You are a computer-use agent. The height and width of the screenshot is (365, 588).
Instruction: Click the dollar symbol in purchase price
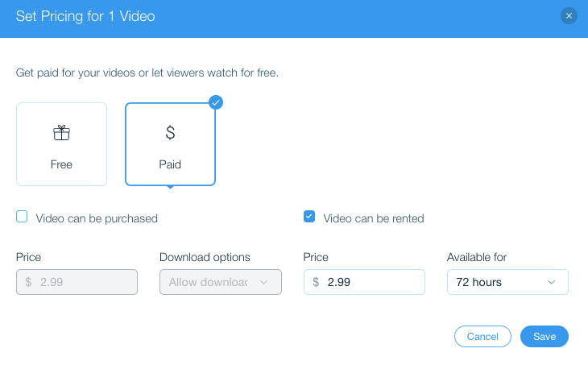tap(28, 282)
